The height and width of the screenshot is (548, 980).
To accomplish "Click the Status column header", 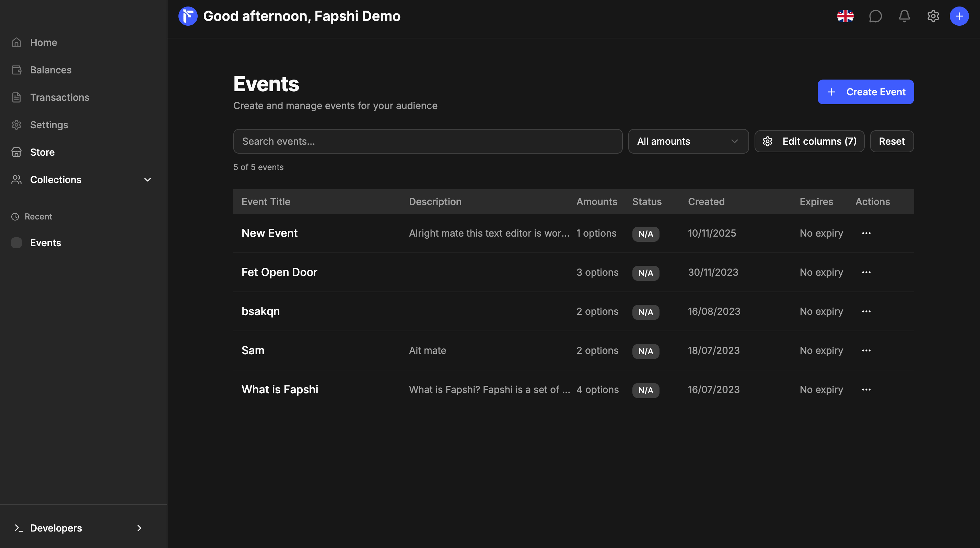I will click(647, 202).
